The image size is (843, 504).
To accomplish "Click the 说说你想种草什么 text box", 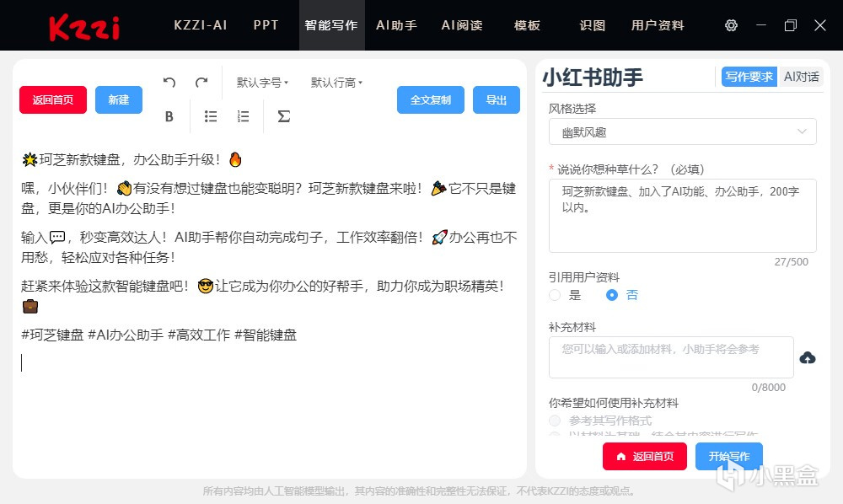I will pos(682,216).
